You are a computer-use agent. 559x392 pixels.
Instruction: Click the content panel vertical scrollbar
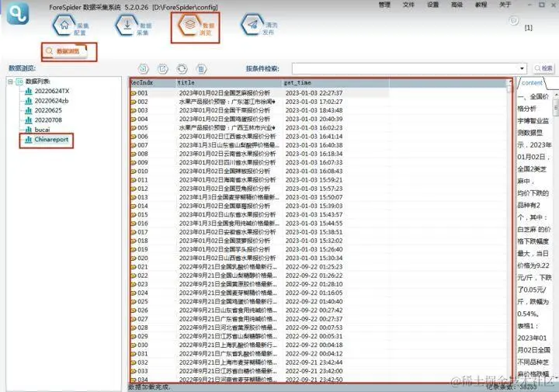pos(556,235)
